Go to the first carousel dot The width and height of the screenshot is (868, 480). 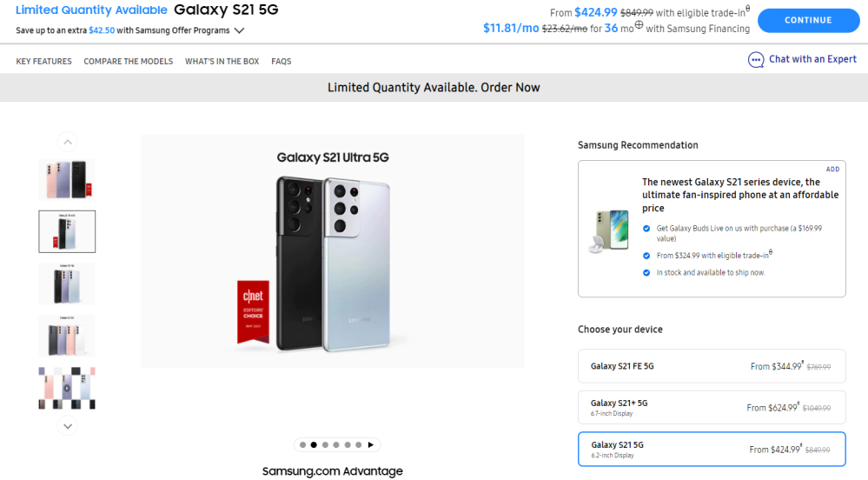[303, 444]
